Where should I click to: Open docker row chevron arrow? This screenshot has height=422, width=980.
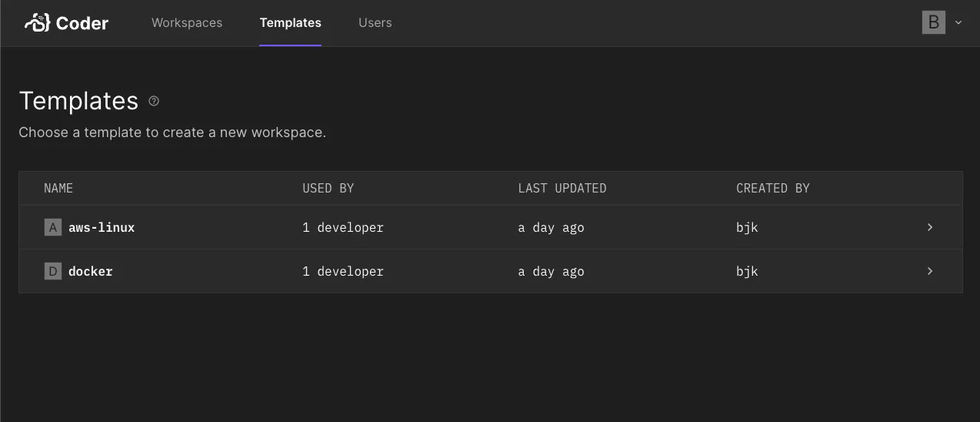[930, 271]
